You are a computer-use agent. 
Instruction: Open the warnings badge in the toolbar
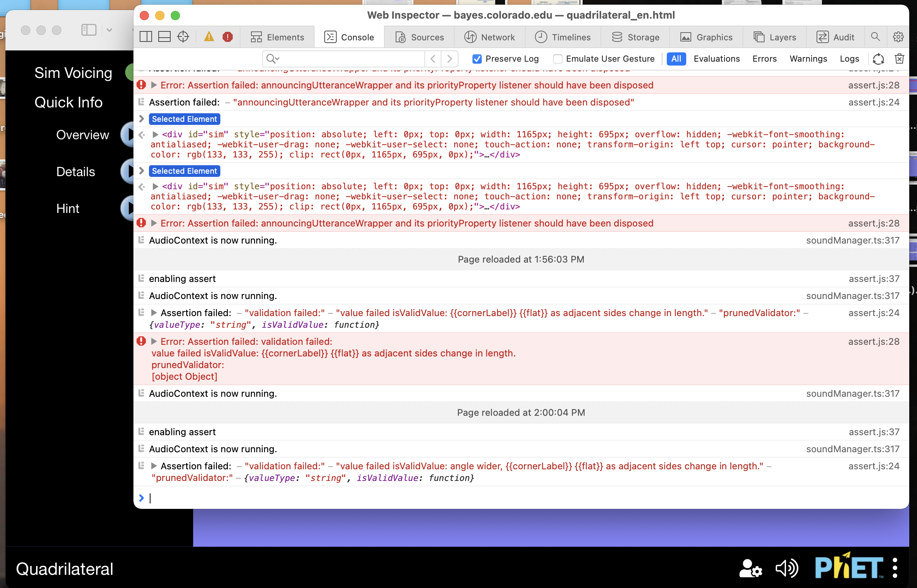pyautogui.click(x=209, y=37)
